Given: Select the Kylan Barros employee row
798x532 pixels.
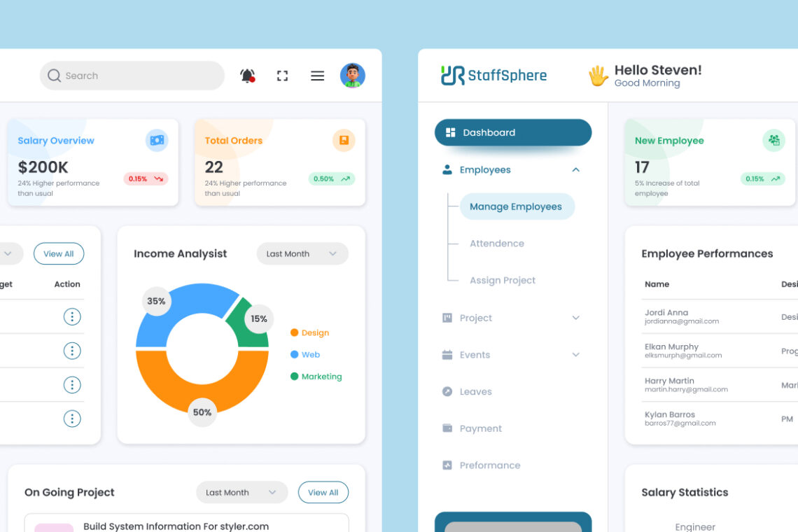Looking at the screenshot, I should [x=720, y=419].
